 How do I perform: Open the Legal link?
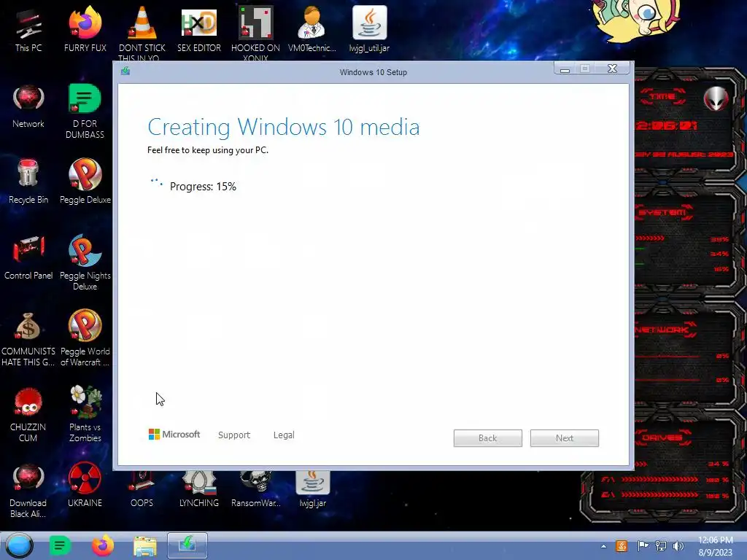284,435
